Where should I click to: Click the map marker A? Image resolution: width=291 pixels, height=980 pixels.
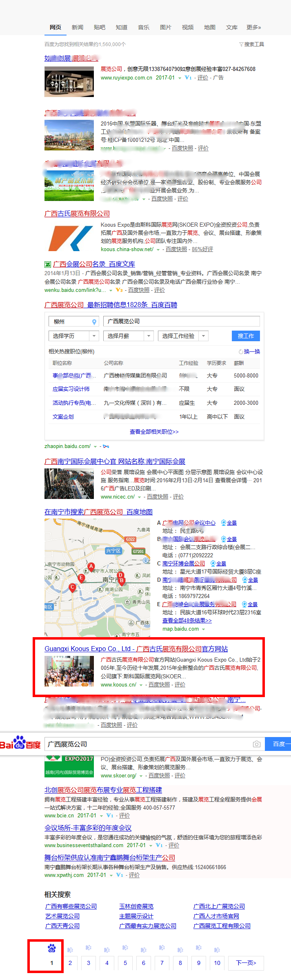click(x=91, y=567)
